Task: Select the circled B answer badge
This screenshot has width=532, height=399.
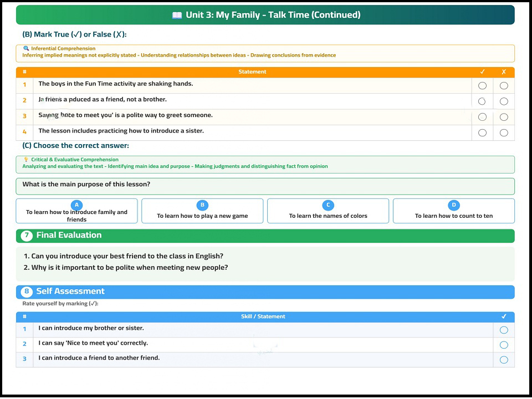Action: click(202, 205)
